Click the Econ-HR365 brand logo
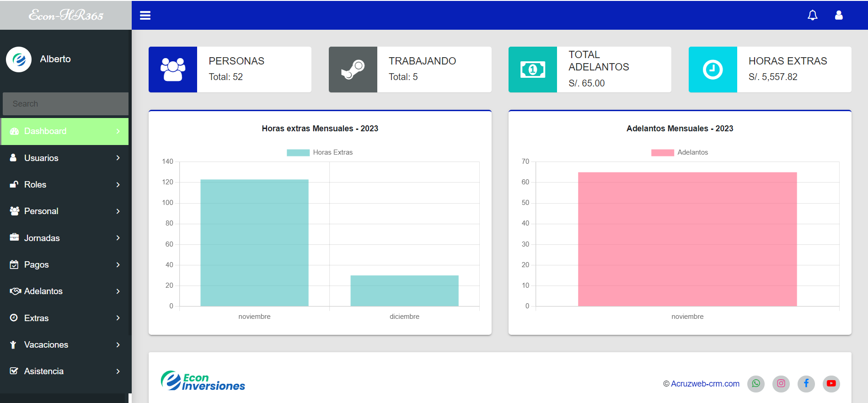 click(x=66, y=16)
